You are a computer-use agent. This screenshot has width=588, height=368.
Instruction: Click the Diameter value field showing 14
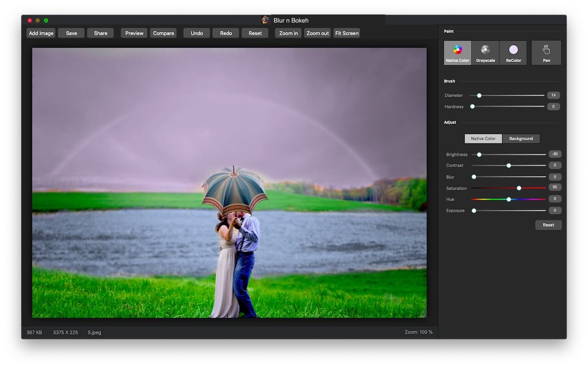(x=554, y=95)
